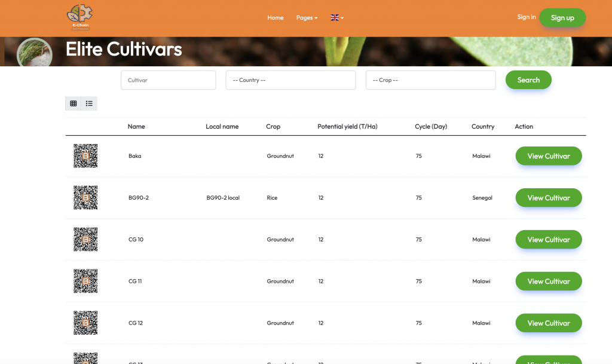The width and height of the screenshot is (612, 364).
Task: Select the CG 10 cultivar name
Action: point(136,240)
